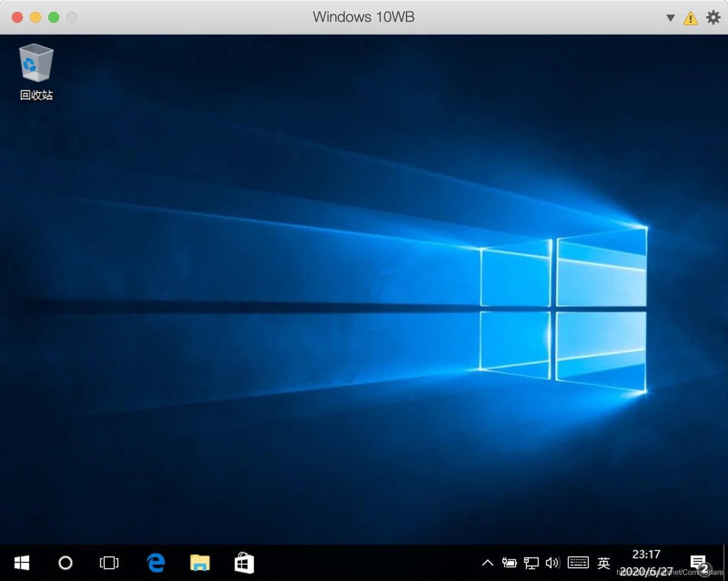Open the Recycle Bin desktop icon

[x=36, y=72]
